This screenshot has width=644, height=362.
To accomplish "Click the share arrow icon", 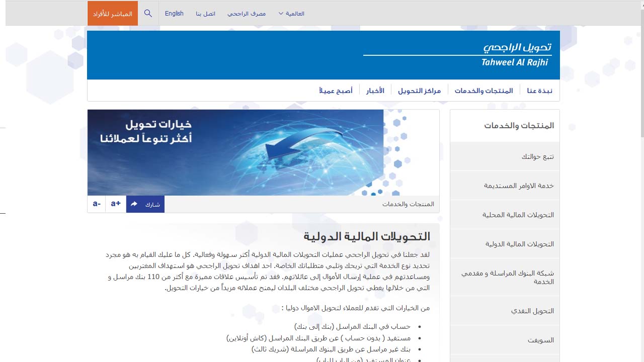I will click(x=134, y=204).
